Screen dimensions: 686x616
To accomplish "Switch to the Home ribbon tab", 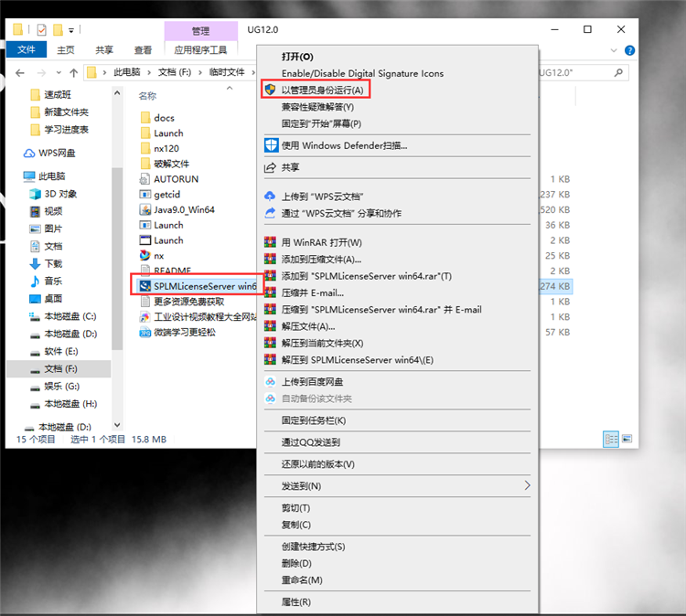I will click(66, 50).
